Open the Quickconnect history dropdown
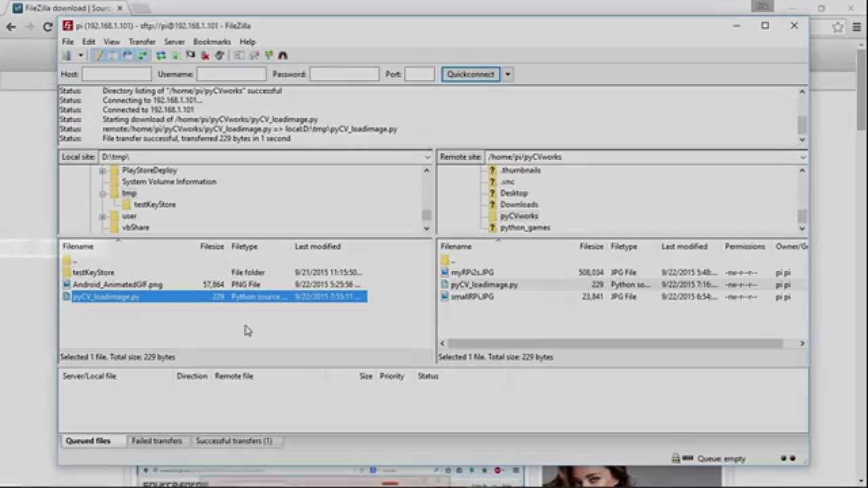Viewport: 868px width, 488px height. point(507,74)
